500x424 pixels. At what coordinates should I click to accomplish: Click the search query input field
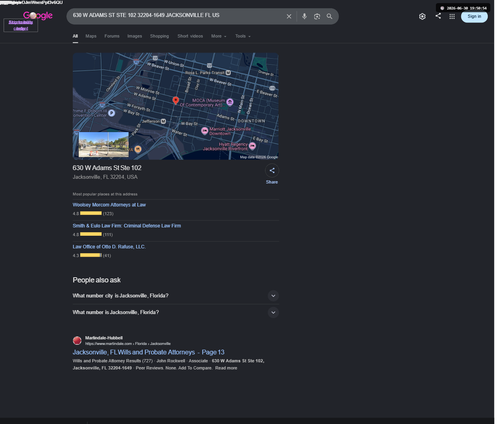click(x=177, y=15)
